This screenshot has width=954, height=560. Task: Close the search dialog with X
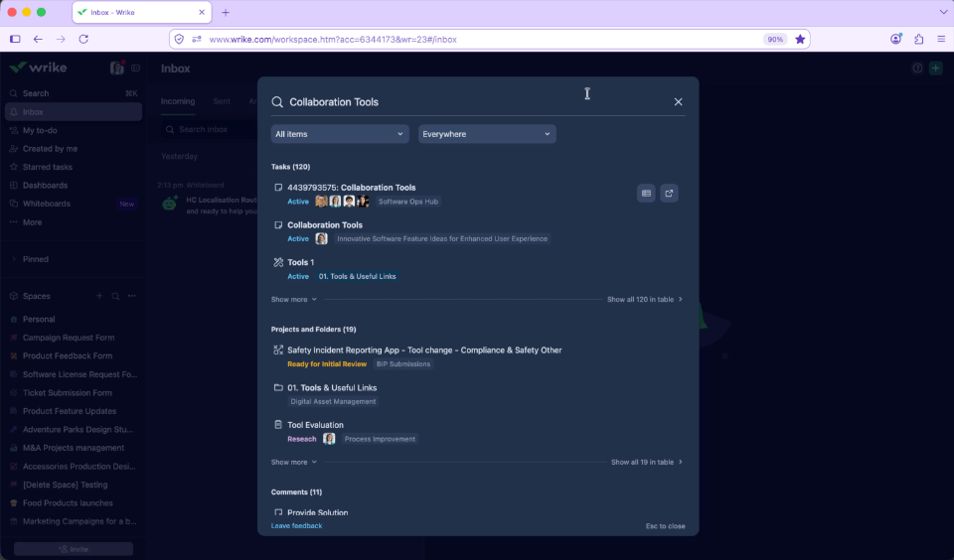[x=678, y=102]
